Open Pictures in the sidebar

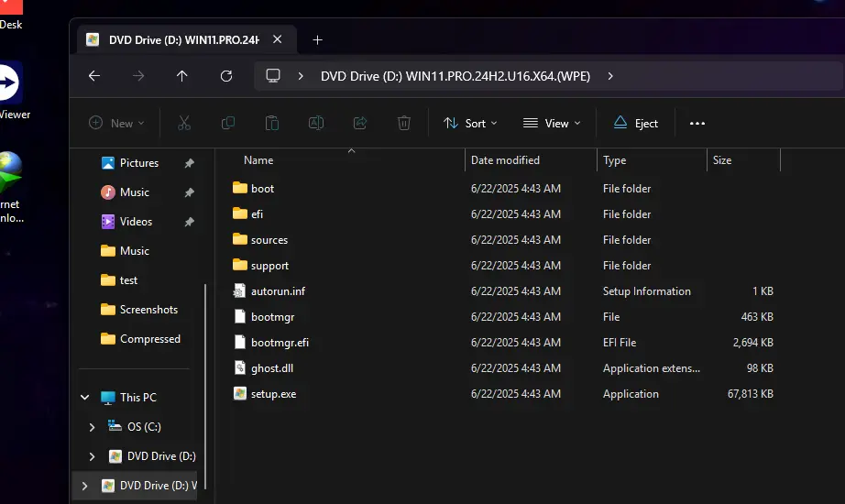[138, 163]
